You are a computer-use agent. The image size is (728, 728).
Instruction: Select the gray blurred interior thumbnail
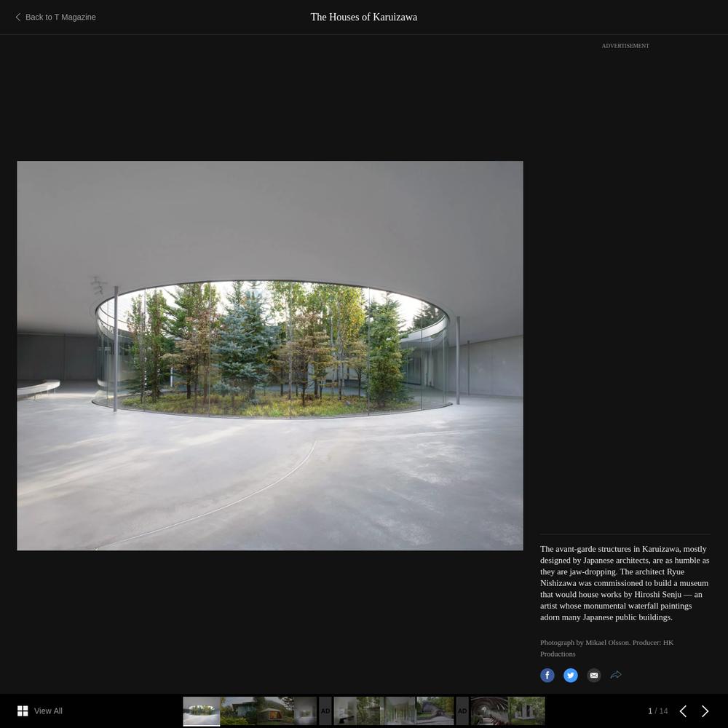tap(305, 711)
